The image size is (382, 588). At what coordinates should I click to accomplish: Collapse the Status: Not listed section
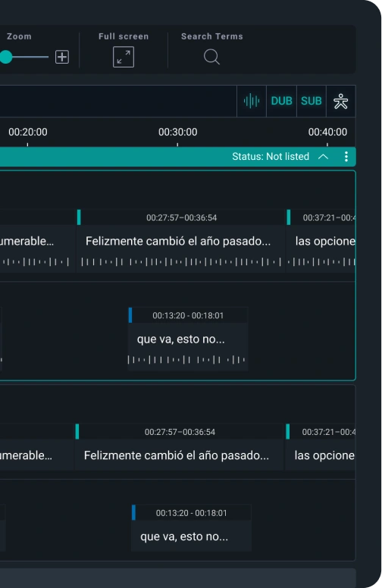(323, 157)
